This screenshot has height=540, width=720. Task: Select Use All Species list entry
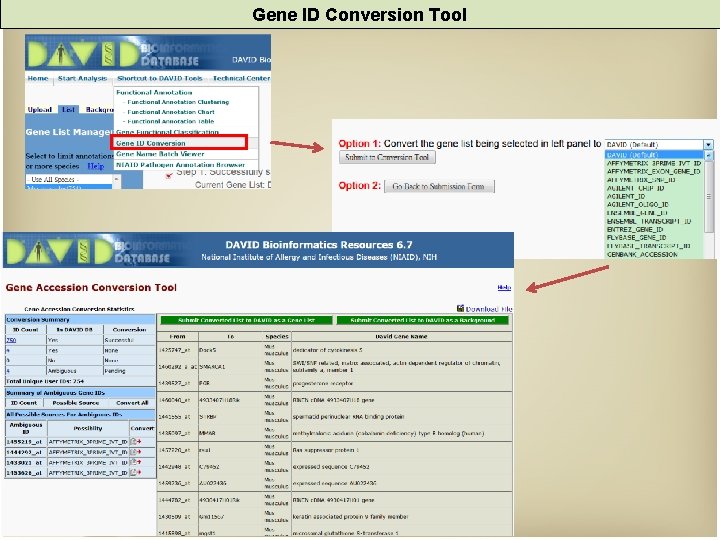[69, 179]
